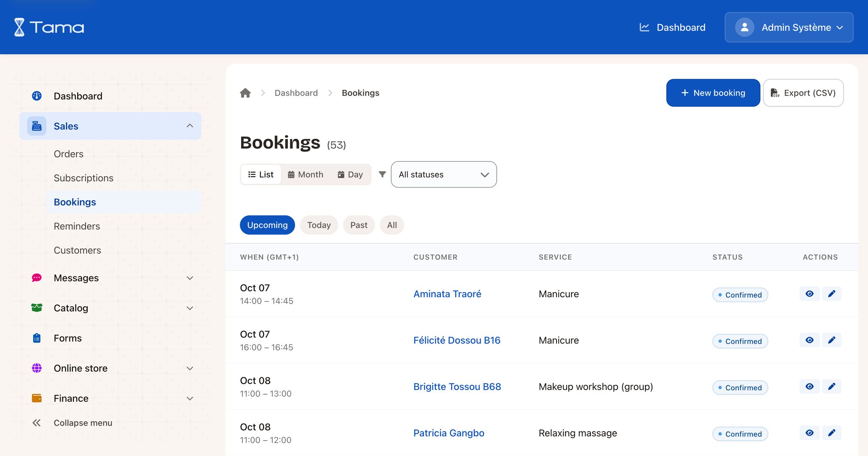Click the Dashboard chart icon in top bar

[644, 28]
